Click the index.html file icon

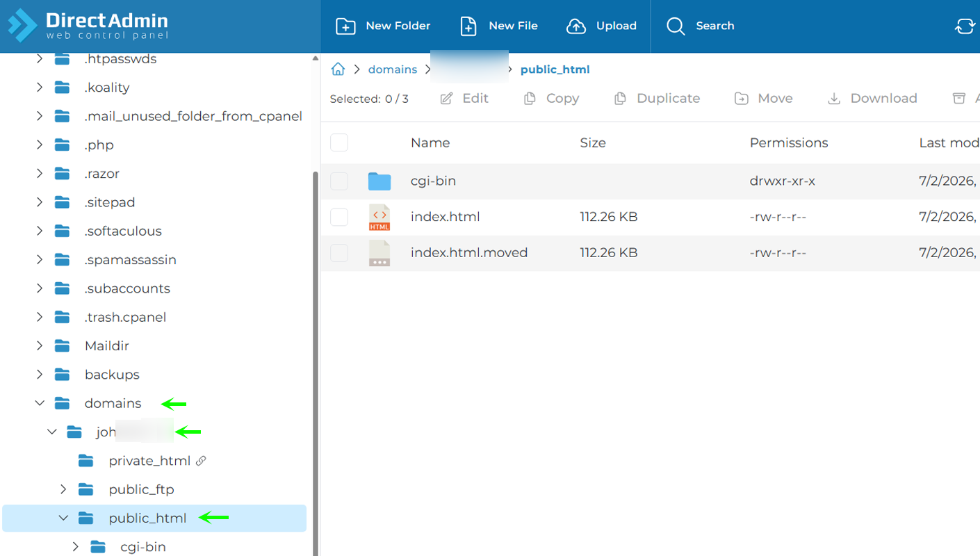coord(379,218)
